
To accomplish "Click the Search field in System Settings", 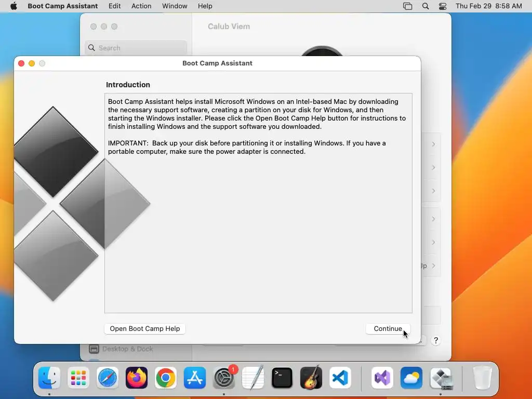I will (136, 48).
